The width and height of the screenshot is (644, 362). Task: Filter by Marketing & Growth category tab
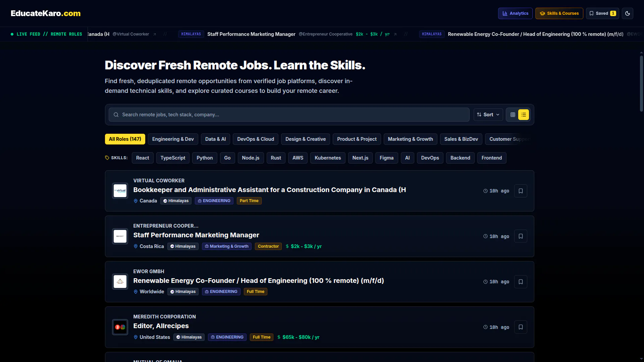[x=411, y=139]
